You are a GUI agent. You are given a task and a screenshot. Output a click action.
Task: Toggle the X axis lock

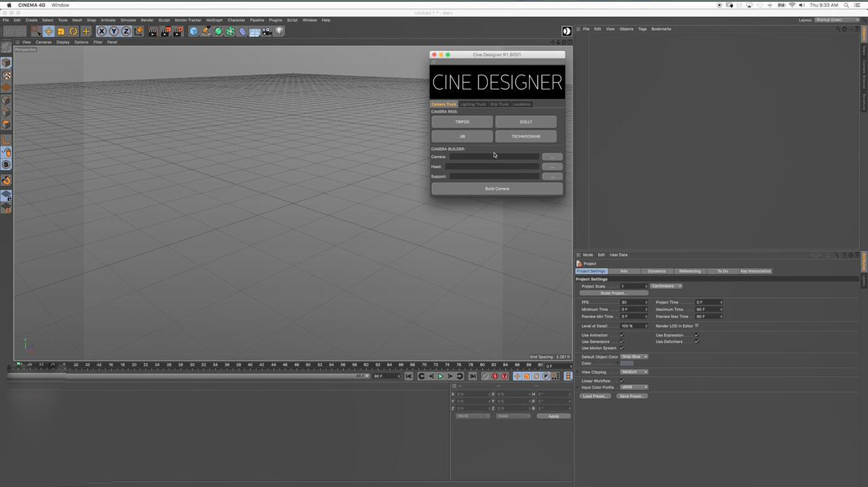(x=102, y=31)
